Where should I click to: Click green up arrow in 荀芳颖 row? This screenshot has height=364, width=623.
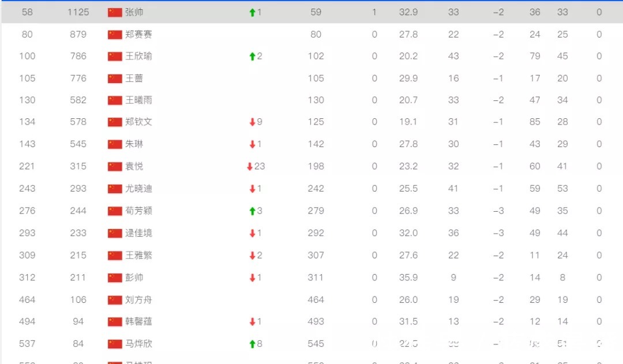coord(252,211)
